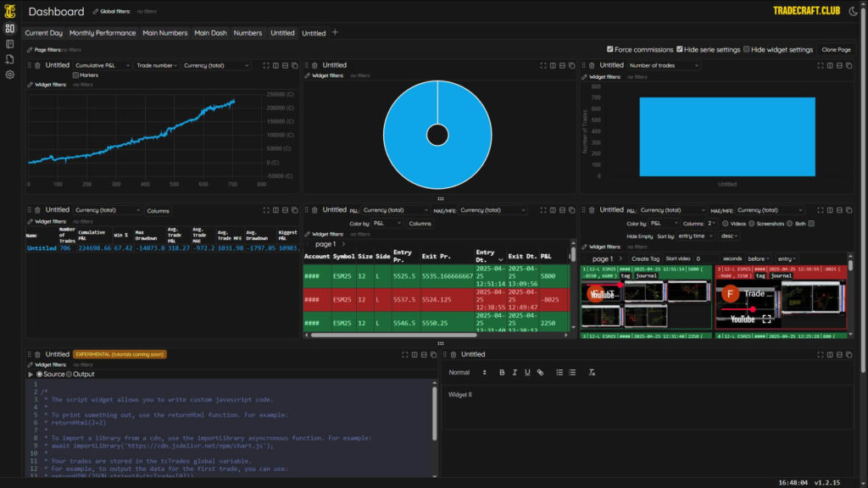Open the Untitled tab right after Numbers
Viewport: 868px width, 488px height.
282,33
